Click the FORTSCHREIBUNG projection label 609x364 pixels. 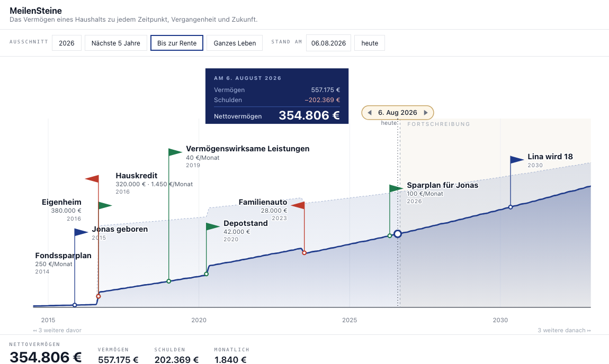pos(438,124)
